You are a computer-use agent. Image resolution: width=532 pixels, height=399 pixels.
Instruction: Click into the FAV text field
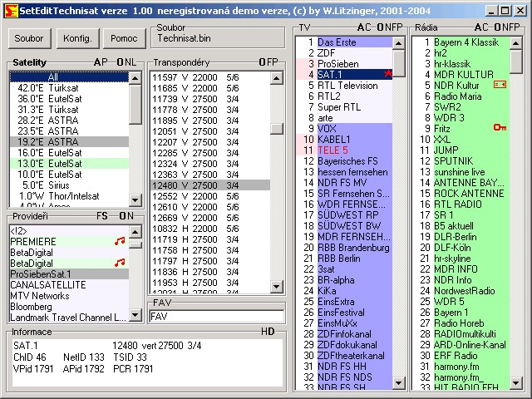coord(216,317)
